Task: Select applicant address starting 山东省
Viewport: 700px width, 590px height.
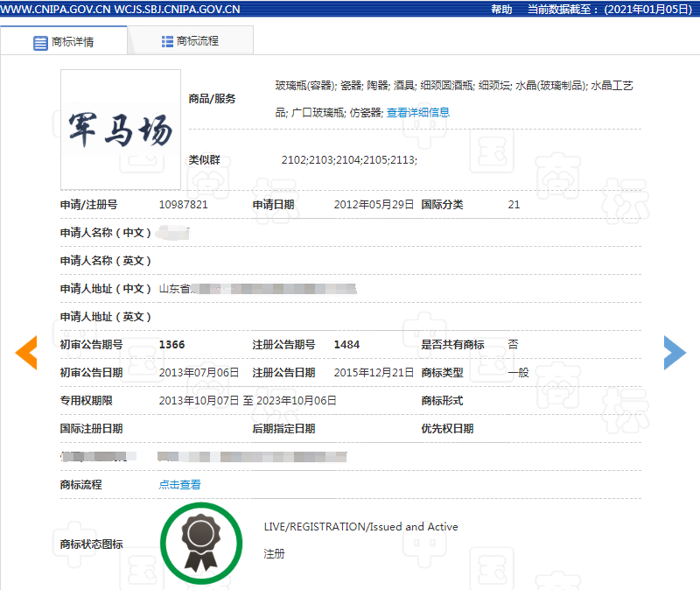Action: click(x=257, y=289)
